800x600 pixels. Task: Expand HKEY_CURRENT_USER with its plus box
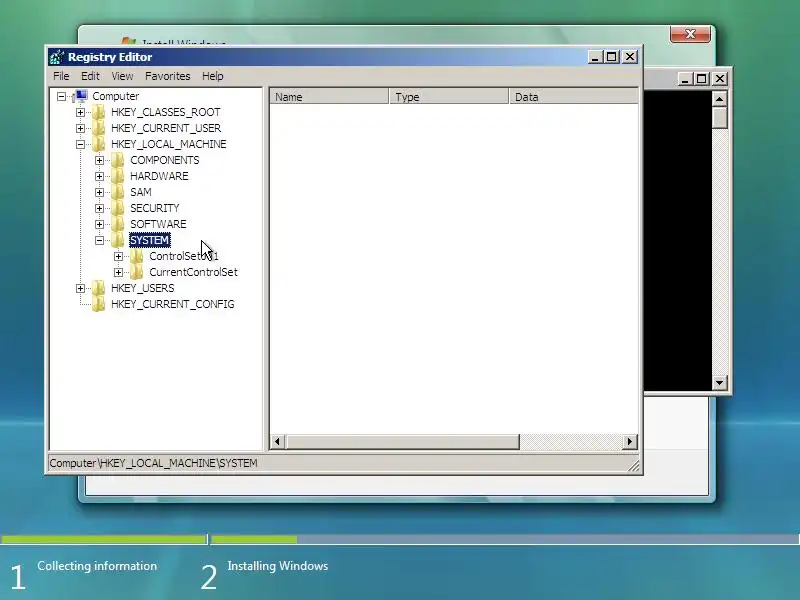[x=80, y=128]
